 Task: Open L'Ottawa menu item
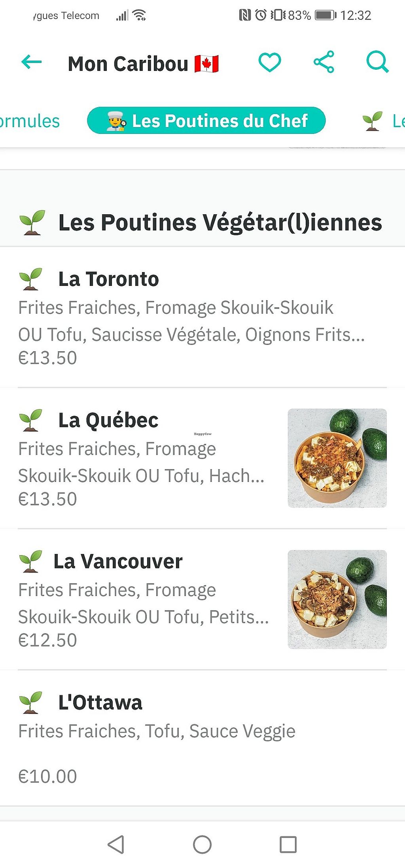(x=202, y=738)
